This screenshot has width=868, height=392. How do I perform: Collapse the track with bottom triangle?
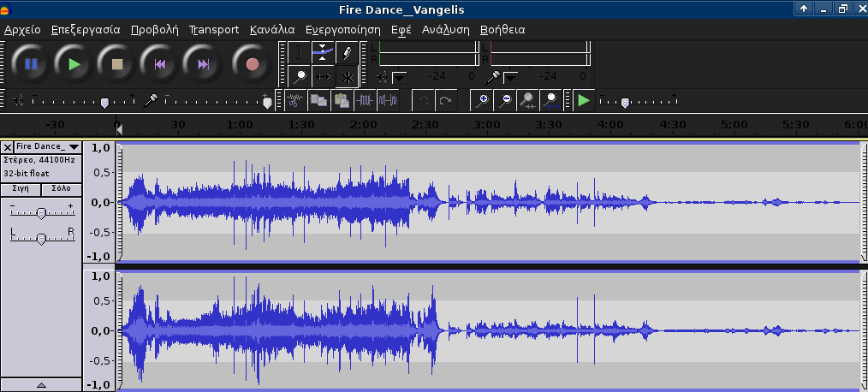(x=41, y=385)
